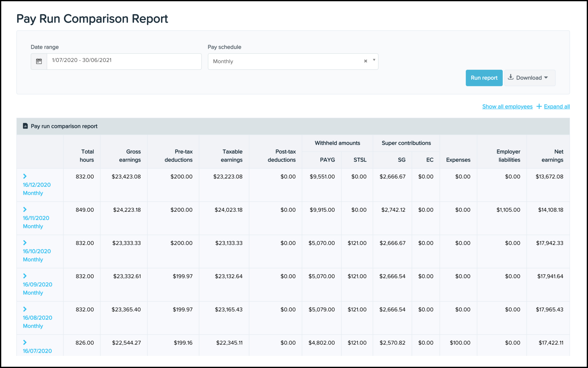Image resolution: width=588 pixels, height=368 pixels.
Task: Expand the 16/08/2020 pay run chevron
Action: (x=25, y=309)
